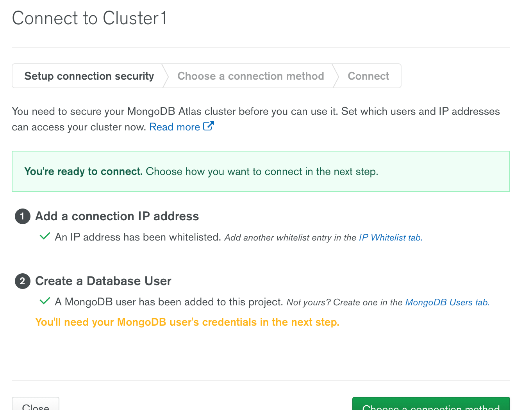The width and height of the screenshot is (532, 410).
Task: Open the Read more link
Action: (x=175, y=127)
